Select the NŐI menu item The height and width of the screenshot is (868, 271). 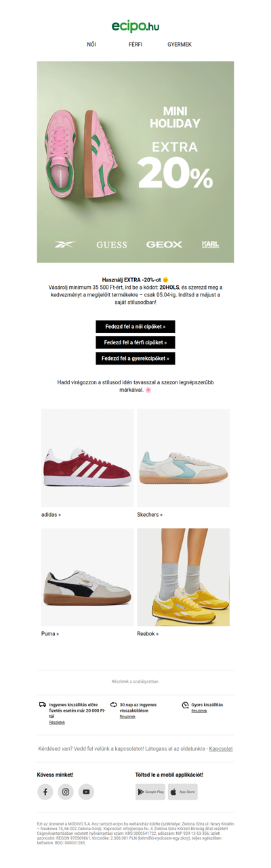point(91,45)
